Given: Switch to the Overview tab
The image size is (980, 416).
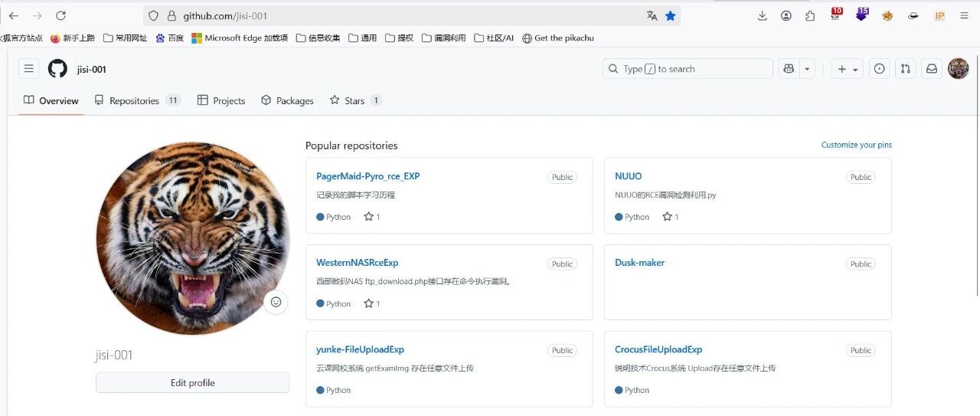Looking at the screenshot, I should (x=51, y=100).
